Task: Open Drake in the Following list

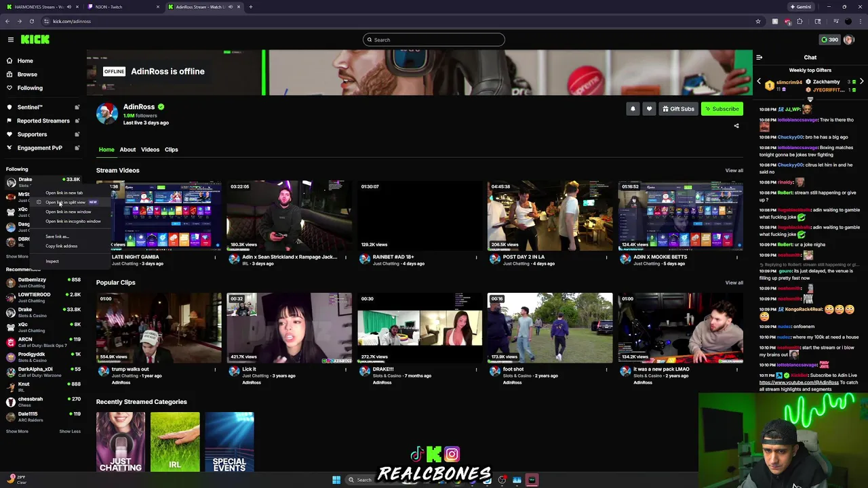Action: point(43,182)
